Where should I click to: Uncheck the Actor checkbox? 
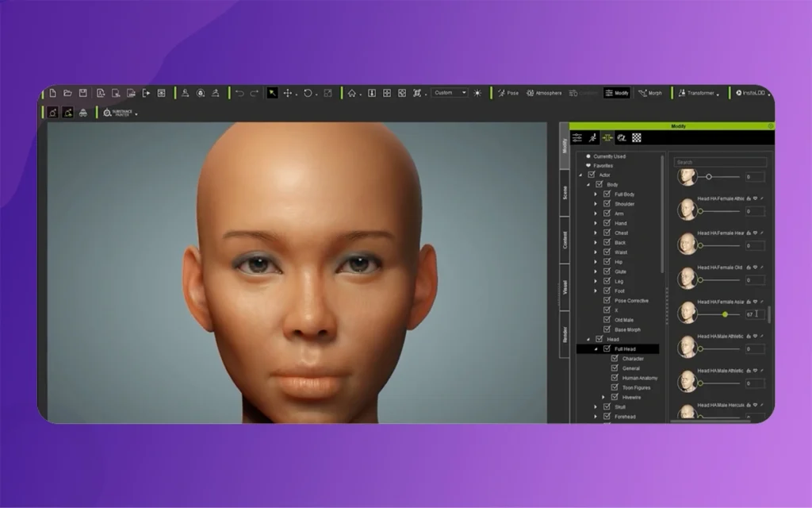592,175
